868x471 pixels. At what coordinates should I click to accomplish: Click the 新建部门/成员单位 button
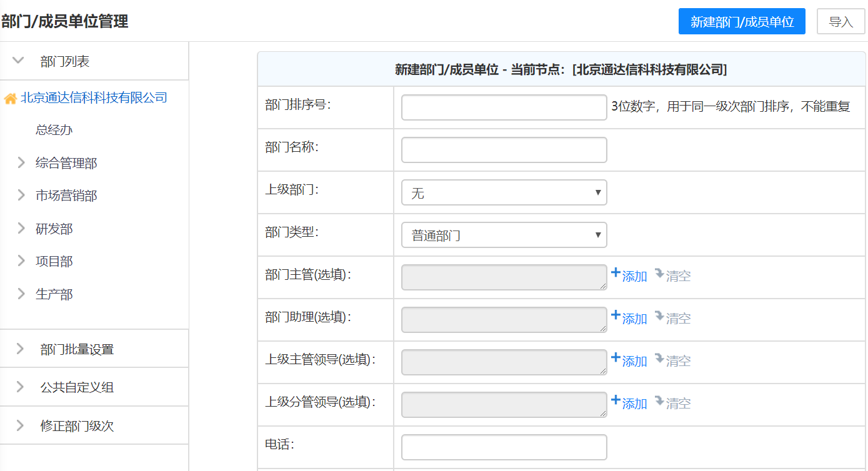(742, 22)
